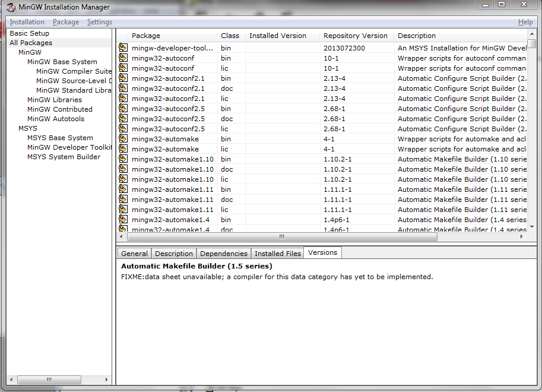542x392 pixels.
Task: Click sidebar horizontal scrollbar right arrow
Action: (x=106, y=380)
